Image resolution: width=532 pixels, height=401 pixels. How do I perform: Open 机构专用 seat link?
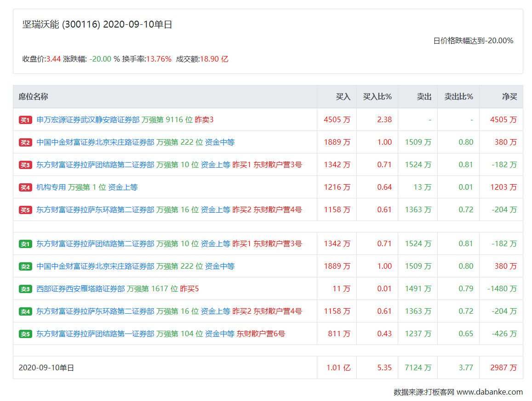(x=51, y=187)
